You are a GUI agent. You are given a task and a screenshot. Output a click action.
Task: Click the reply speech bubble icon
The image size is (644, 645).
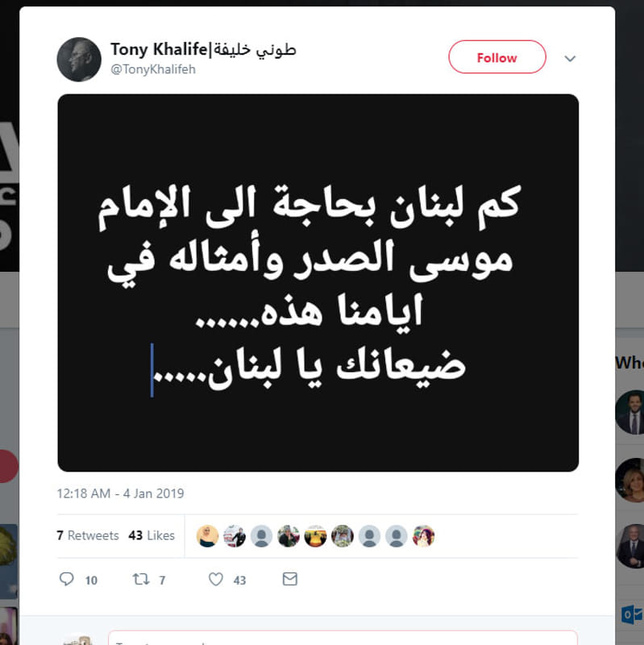point(66,579)
